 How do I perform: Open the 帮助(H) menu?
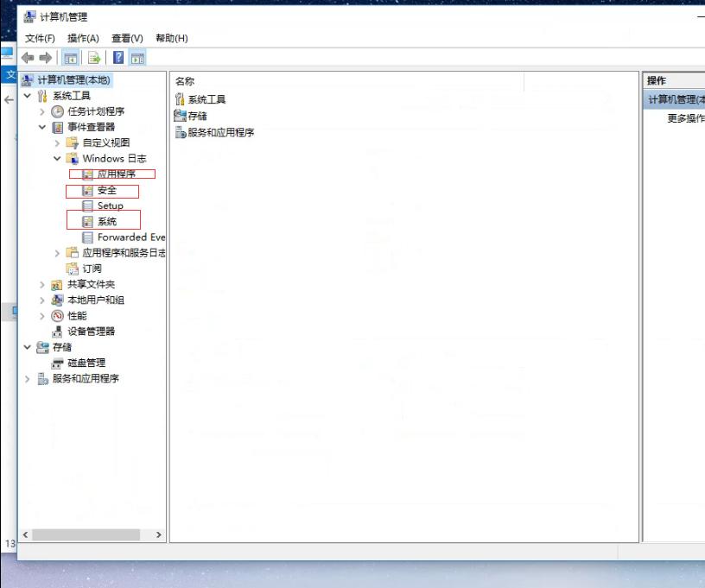point(172,38)
